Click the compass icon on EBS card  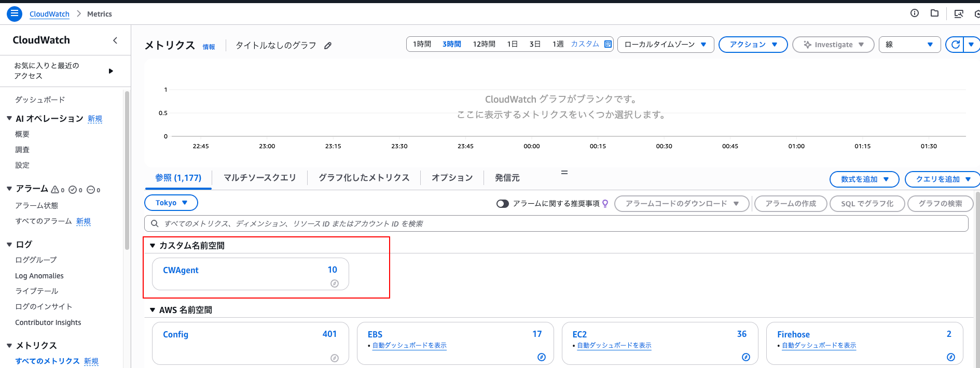[542, 357]
